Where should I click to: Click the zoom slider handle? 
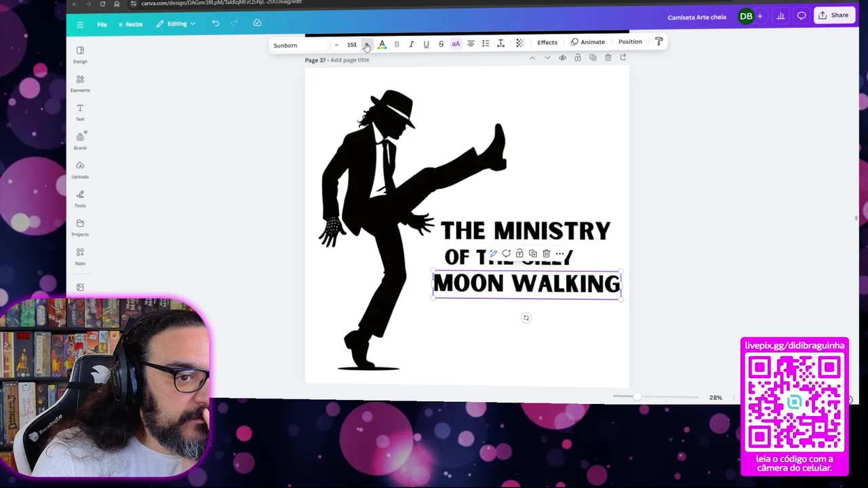[x=637, y=396]
